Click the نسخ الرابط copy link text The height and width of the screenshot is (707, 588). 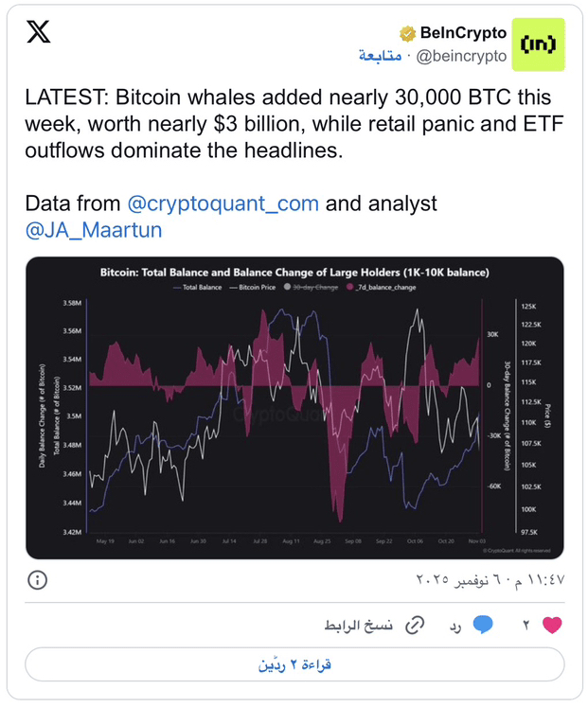coord(360,626)
